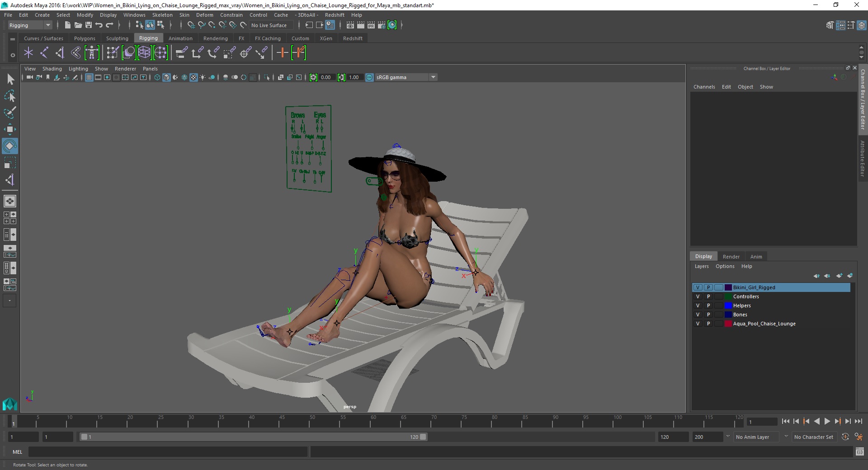Screen dimensions: 868x470
Task: Toggle playback P of Controllers layer
Action: (x=708, y=296)
